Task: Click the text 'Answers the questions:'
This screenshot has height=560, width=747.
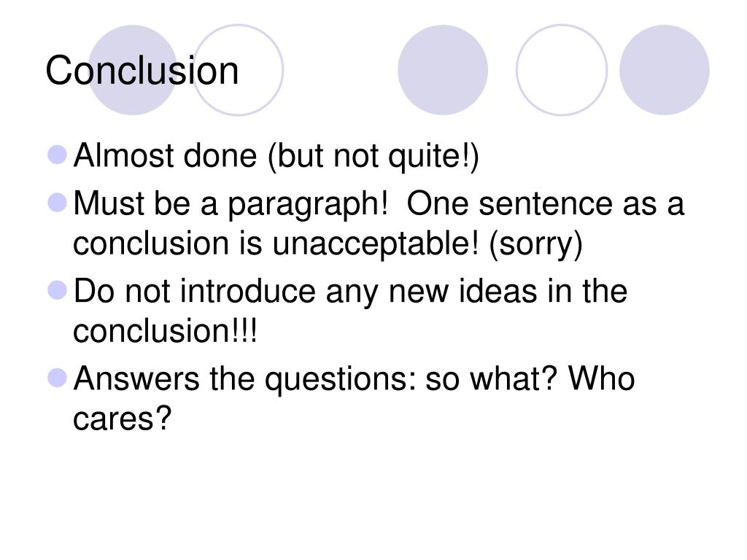Action: point(244,379)
